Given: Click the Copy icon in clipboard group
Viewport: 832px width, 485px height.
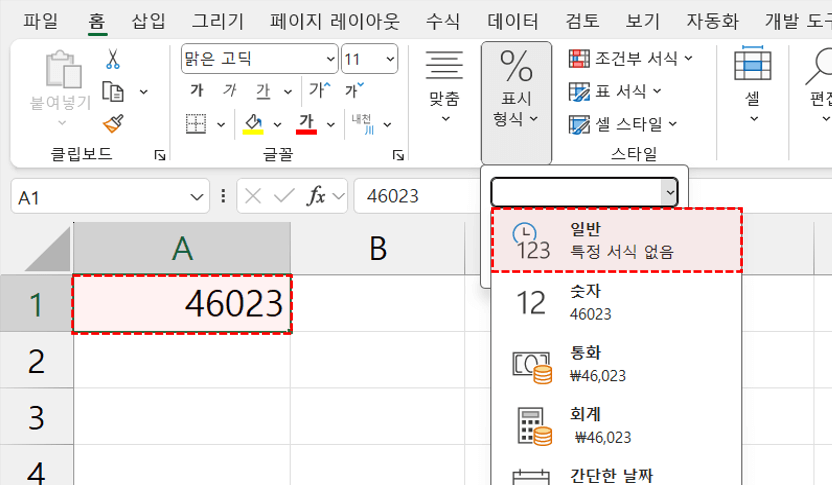Looking at the screenshot, I should [112, 92].
